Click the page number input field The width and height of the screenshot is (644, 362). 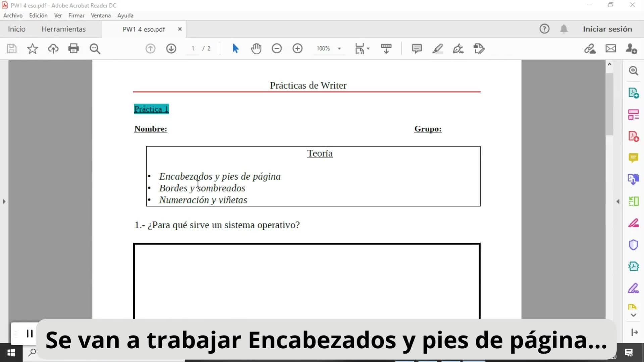point(193,49)
